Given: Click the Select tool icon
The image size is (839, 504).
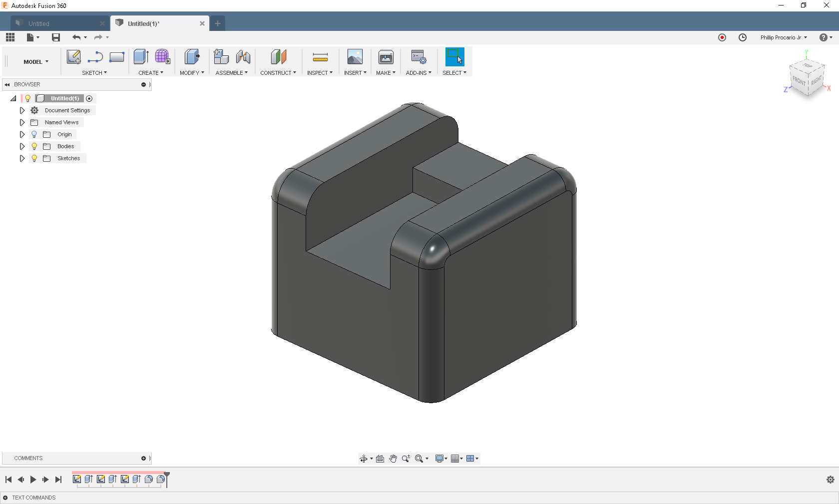Looking at the screenshot, I should click(x=454, y=57).
